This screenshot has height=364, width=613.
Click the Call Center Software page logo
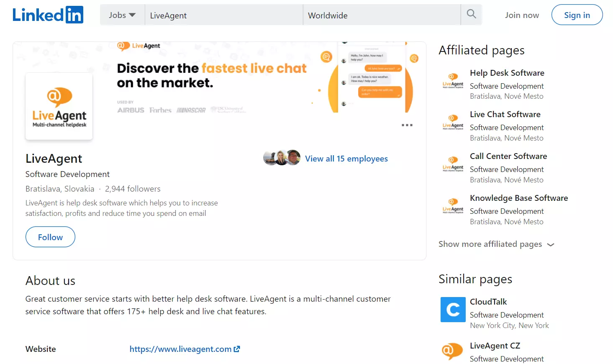pyautogui.click(x=452, y=163)
